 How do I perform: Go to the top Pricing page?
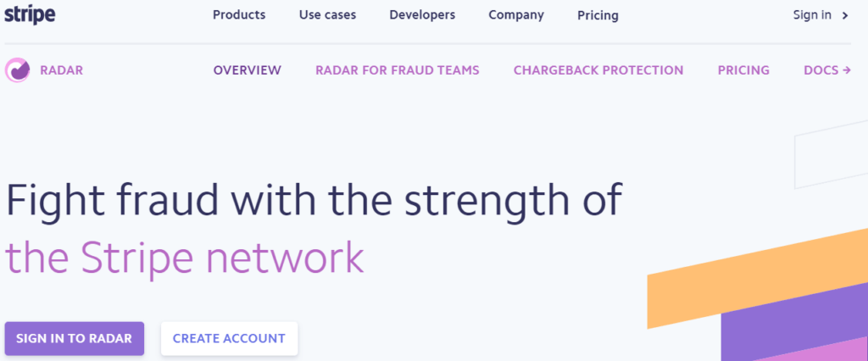click(598, 15)
